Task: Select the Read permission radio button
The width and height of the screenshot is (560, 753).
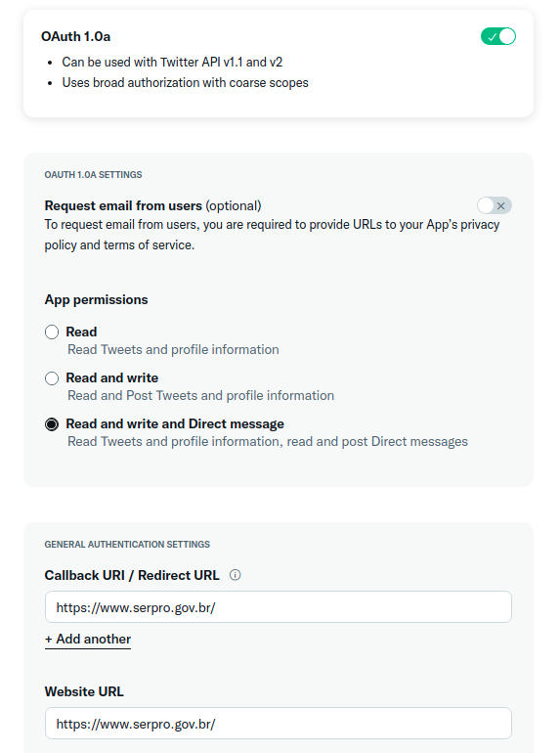Action: [x=52, y=332]
